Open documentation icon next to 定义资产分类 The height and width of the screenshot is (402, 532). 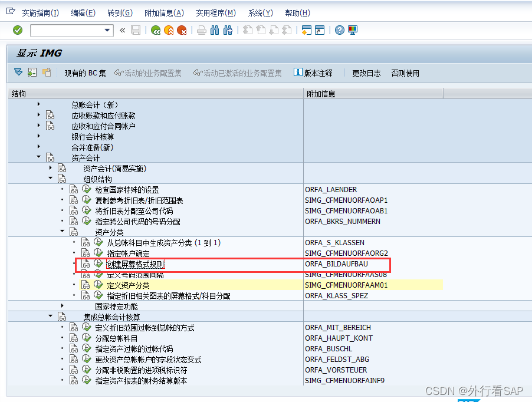85,285
